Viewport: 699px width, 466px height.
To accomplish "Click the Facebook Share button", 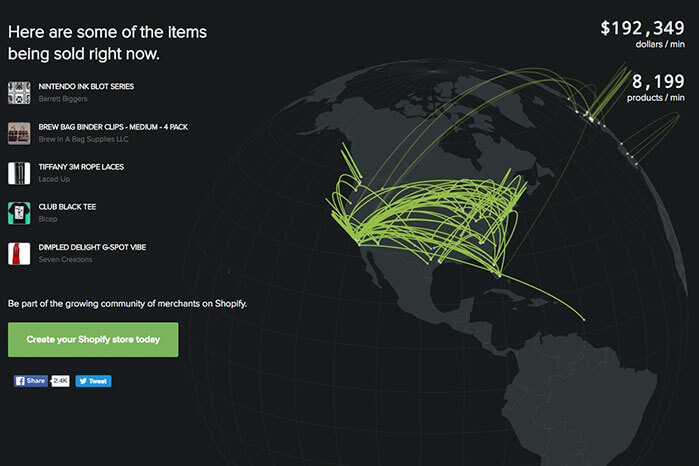I will [x=31, y=381].
